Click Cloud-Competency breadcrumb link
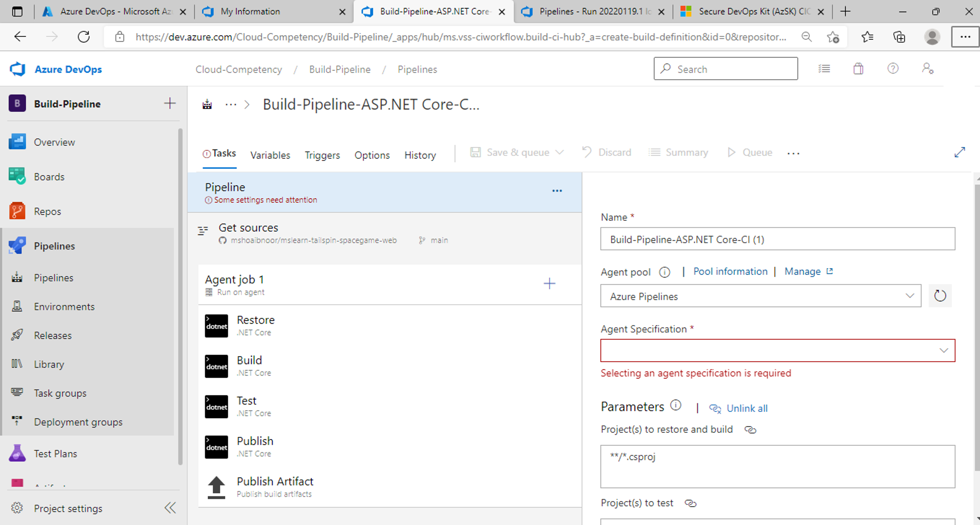The width and height of the screenshot is (980, 525). 239,69
